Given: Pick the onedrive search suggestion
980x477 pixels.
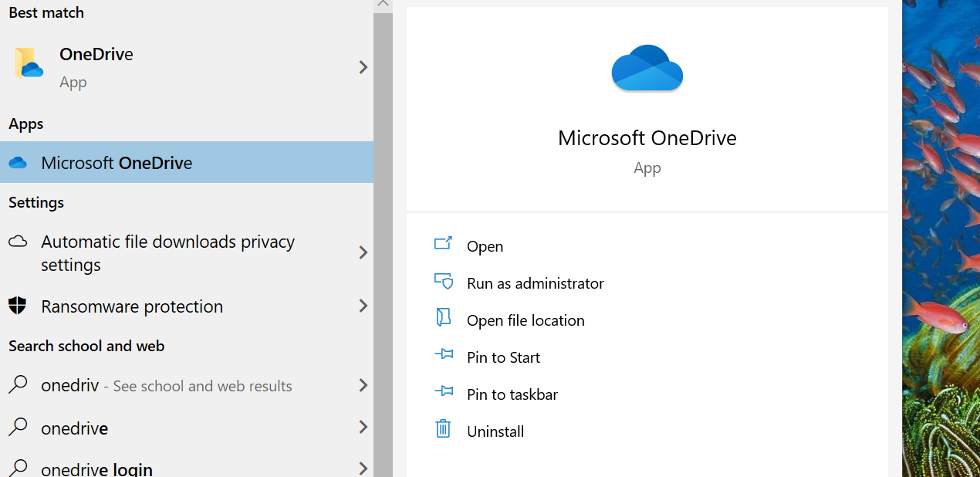Looking at the screenshot, I should point(187,427).
